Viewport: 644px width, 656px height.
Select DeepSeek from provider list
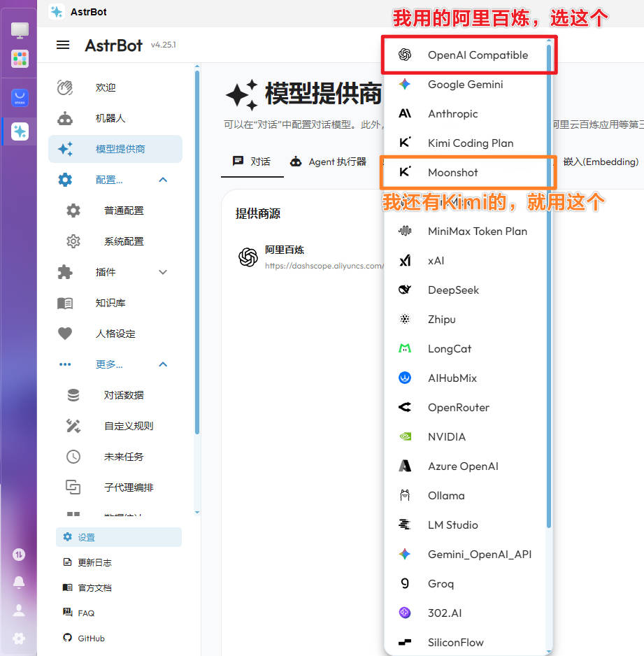[x=465, y=290]
